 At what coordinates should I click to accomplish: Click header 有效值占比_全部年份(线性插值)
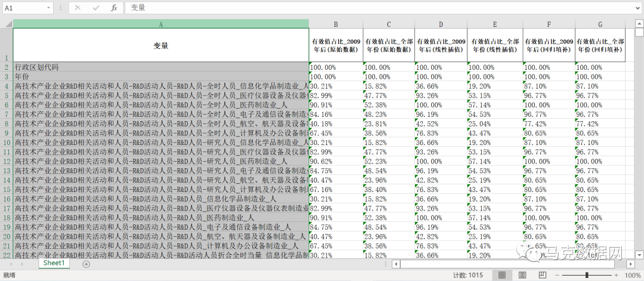(x=495, y=45)
